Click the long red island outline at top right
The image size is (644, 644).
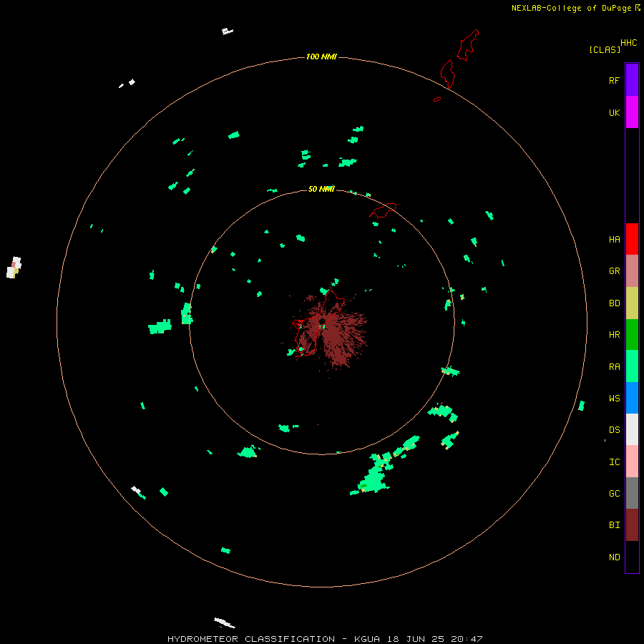click(468, 45)
